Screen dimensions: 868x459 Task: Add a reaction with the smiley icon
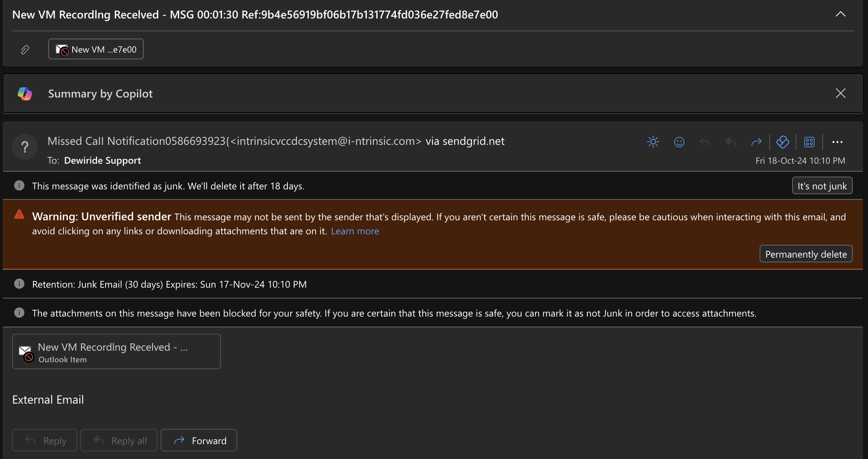[679, 142]
